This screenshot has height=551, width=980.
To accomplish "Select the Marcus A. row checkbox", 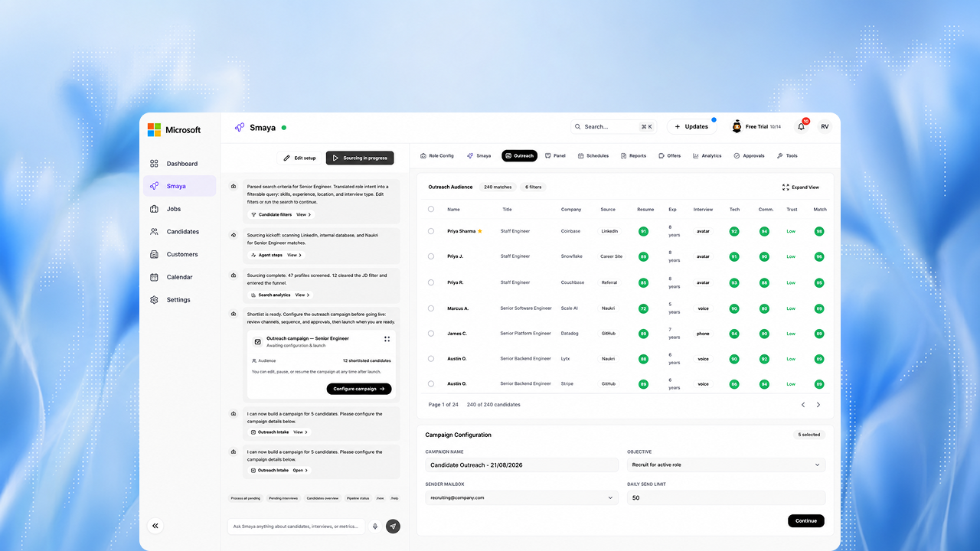I will pyautogui.click(x=431, y=308).
